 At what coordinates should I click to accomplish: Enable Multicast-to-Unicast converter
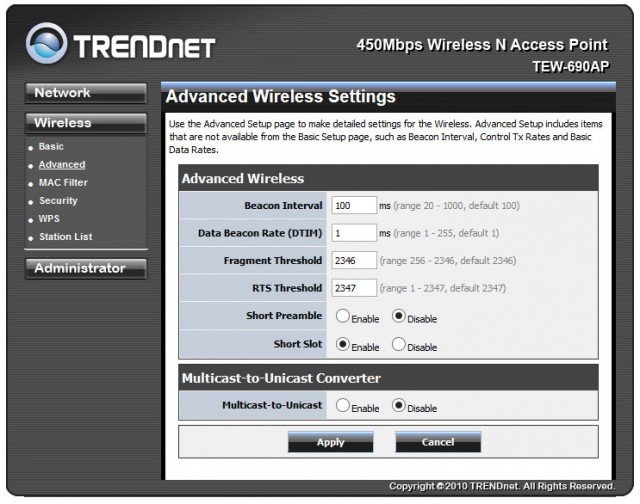click(x=342, y=407)
